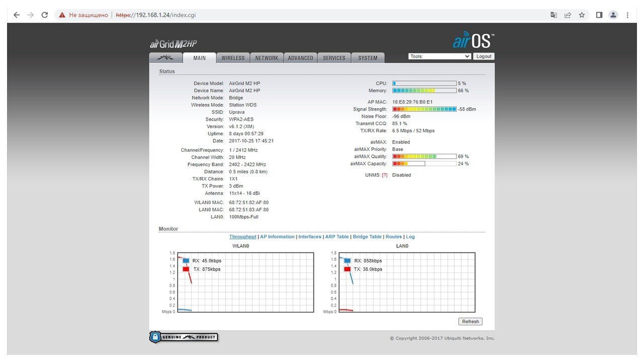Click the Genuine Product badge
Screen dimensions: 644x362
pyautogui.click(x=184, y=337)
